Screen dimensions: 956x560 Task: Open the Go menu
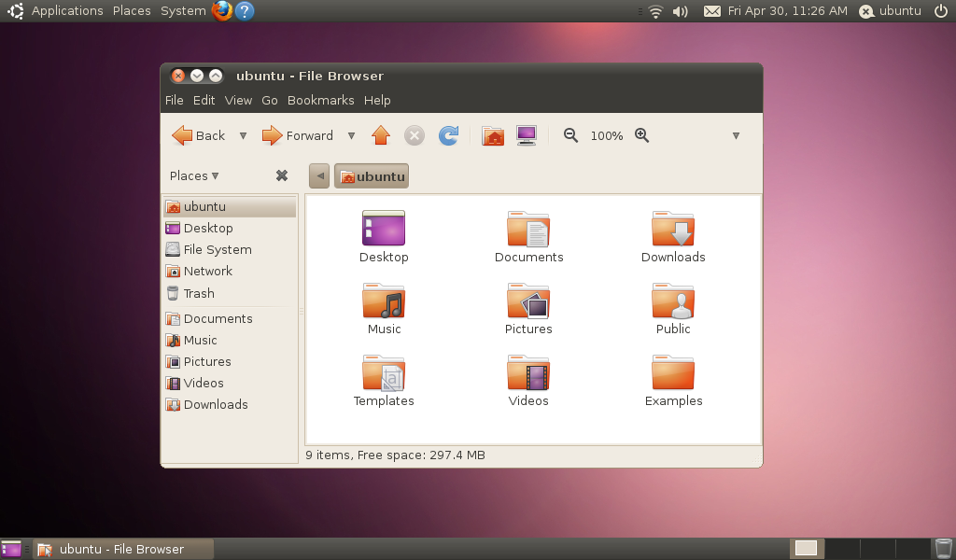tap(270, 100)
